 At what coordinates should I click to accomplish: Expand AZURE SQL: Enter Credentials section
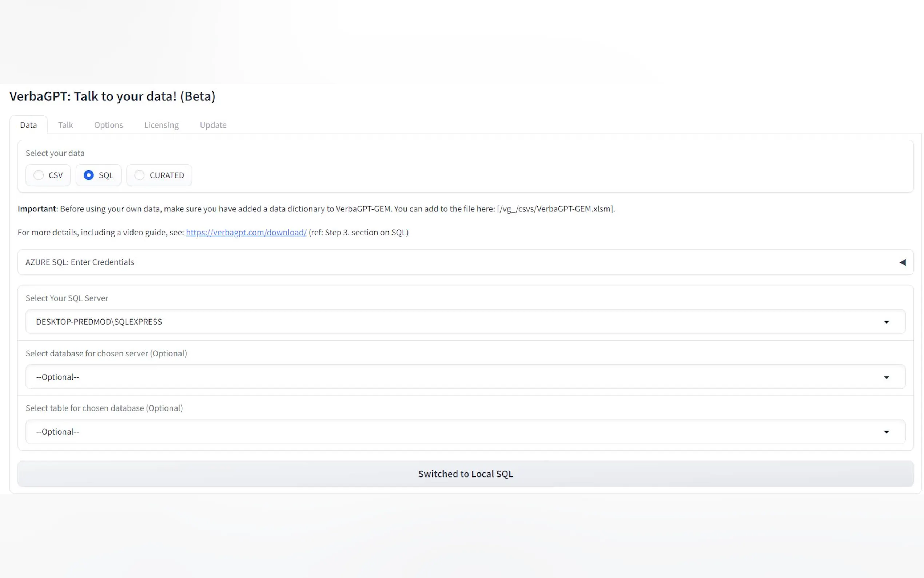(80, 262)
